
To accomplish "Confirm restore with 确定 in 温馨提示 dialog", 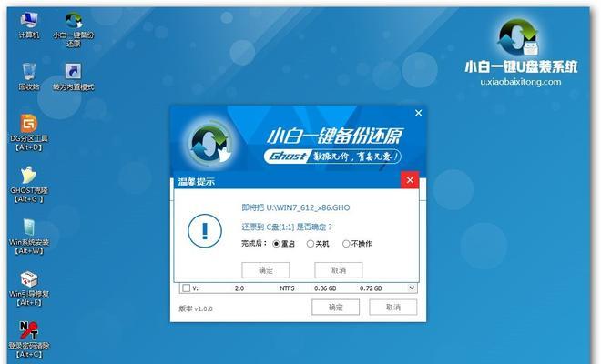I will coord(266,270).
